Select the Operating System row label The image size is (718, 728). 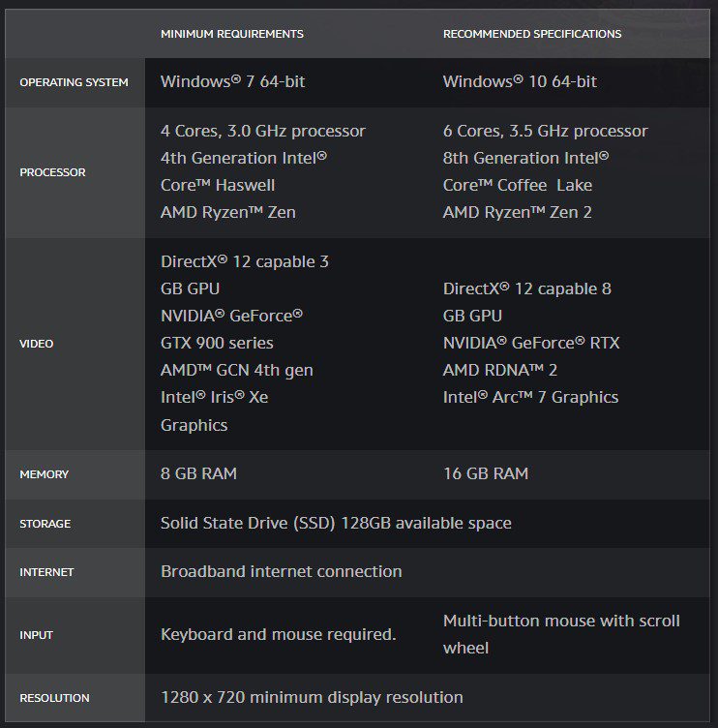tap(74, 82)
